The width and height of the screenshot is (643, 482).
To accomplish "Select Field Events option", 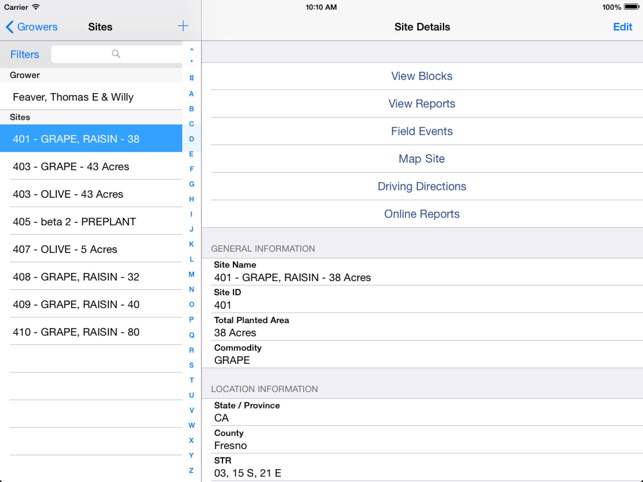I will coord(421,131).
